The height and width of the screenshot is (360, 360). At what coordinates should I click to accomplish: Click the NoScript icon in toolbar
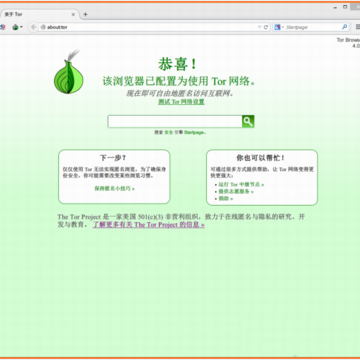2,27
